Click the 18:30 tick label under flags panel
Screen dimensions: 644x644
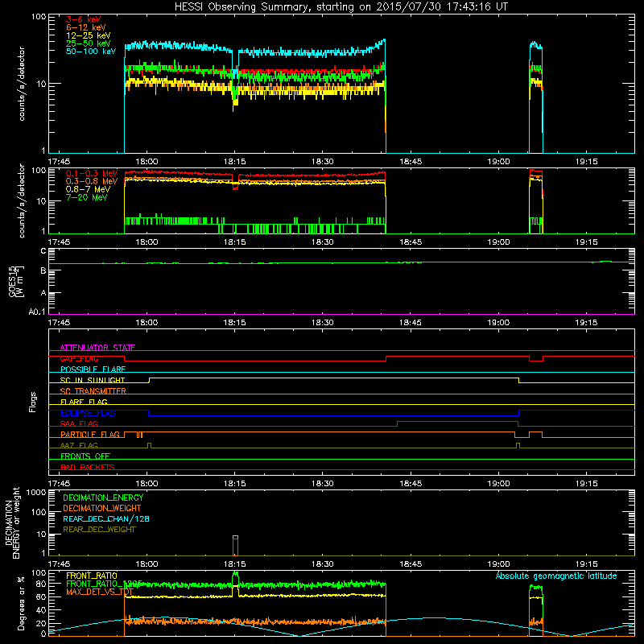tap(323, 484)
